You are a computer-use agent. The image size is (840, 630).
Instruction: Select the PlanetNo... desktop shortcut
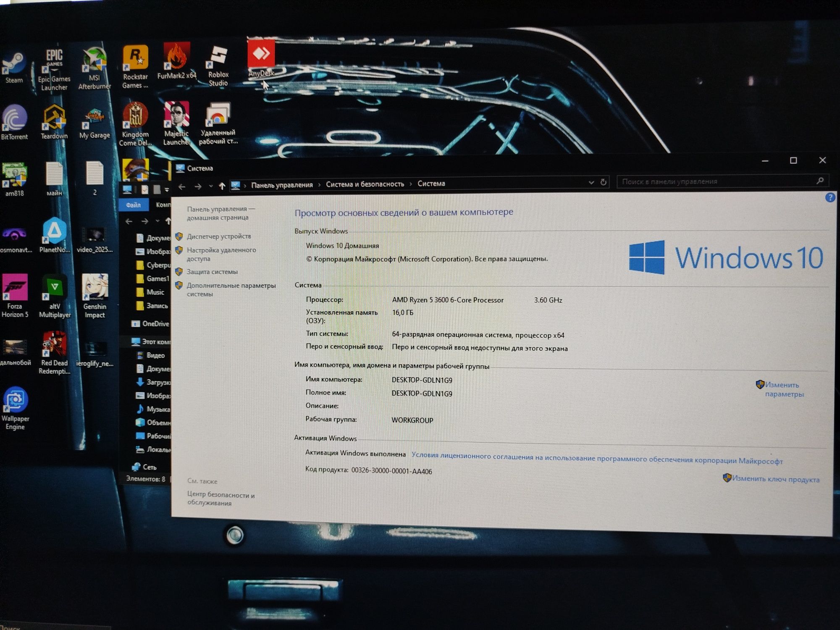click(x=55, y=235)
